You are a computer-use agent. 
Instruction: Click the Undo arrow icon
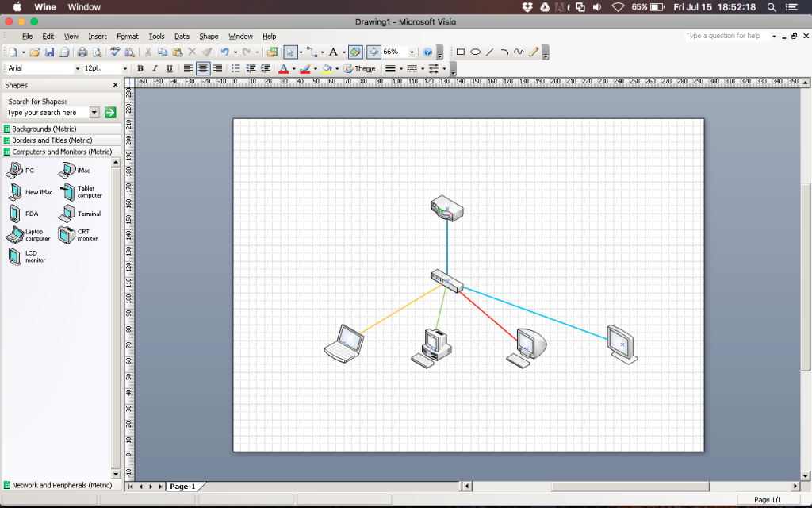coord(224,52)
